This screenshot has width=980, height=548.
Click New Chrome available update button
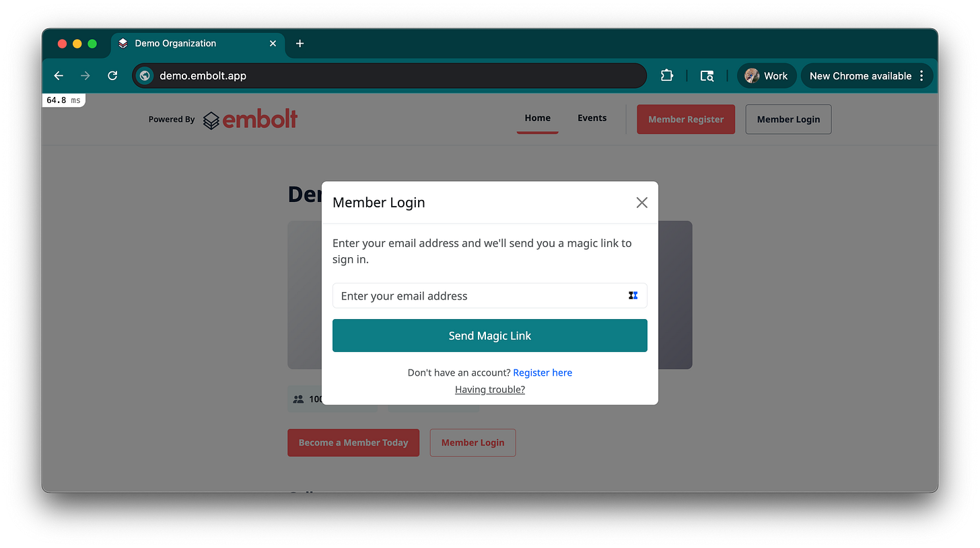(x=861, y=75)
